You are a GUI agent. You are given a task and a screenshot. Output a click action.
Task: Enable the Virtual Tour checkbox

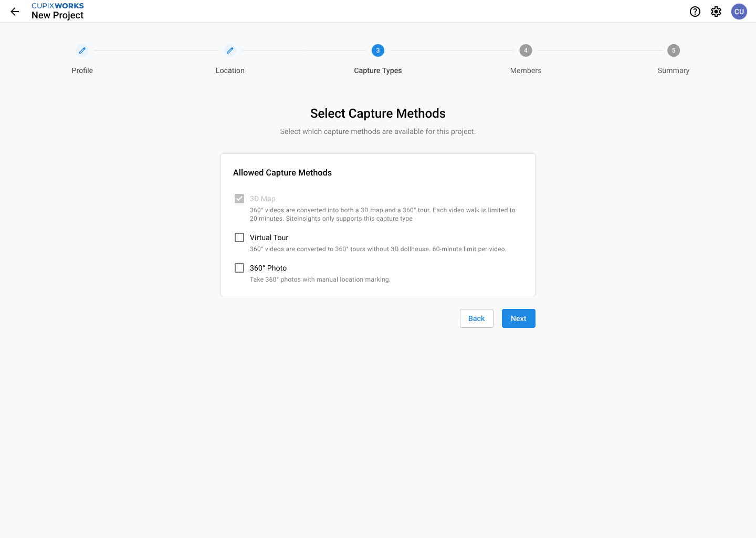pyautogui.click(x=239, y=237)
